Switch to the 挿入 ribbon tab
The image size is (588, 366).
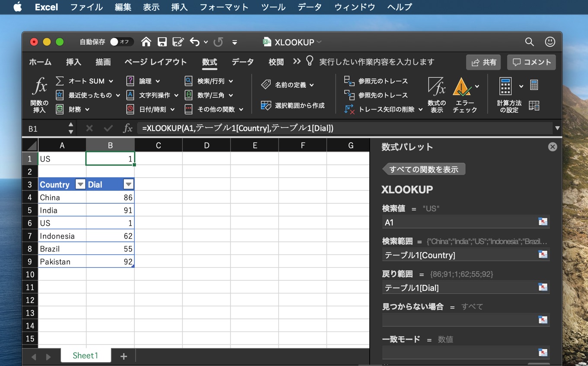click(x=73, y=62)
